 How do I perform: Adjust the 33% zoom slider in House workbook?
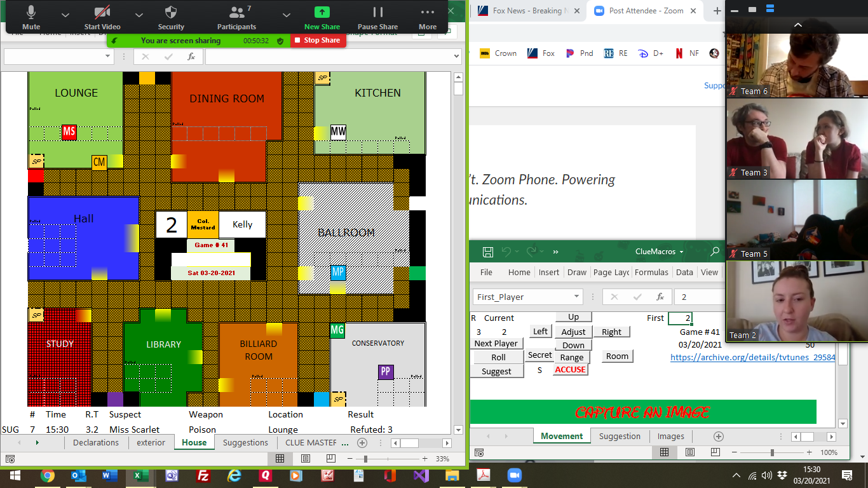click(365, 459)
